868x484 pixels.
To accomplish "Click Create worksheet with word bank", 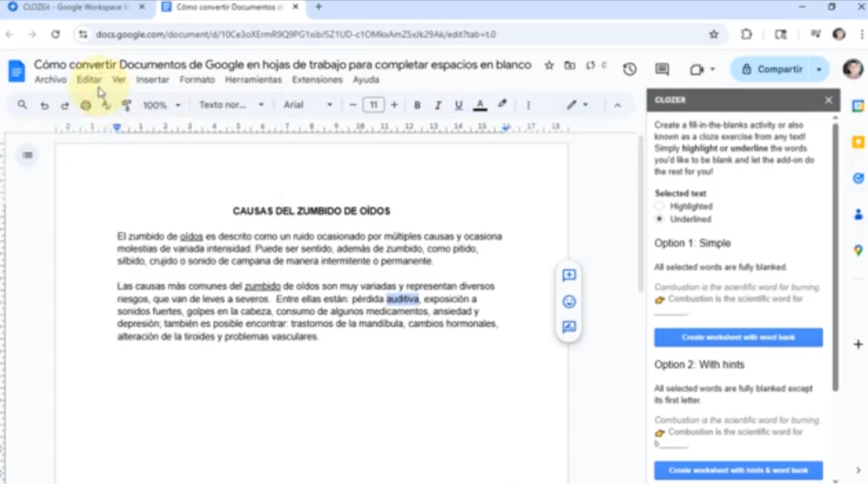I will click(x=738, y=338).
